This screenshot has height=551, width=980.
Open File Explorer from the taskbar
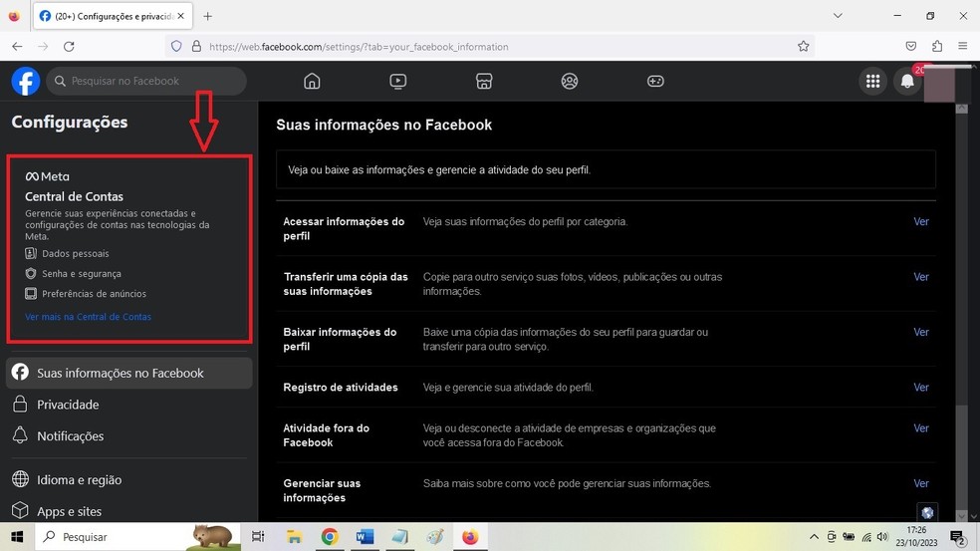(294, 537)
